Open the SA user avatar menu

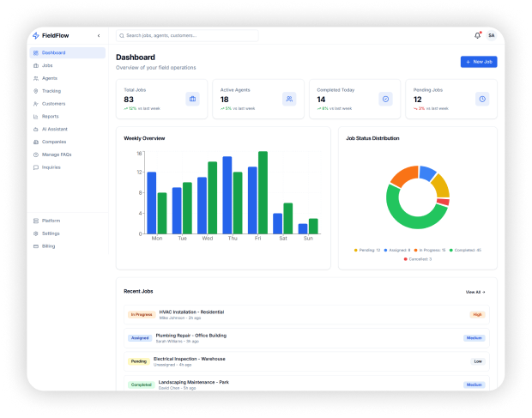(491, 35)
